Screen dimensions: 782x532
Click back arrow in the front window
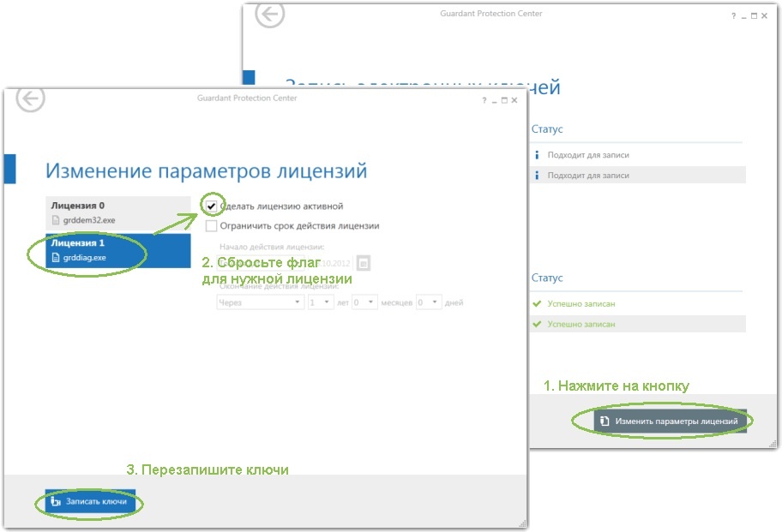tap(31, 99)
